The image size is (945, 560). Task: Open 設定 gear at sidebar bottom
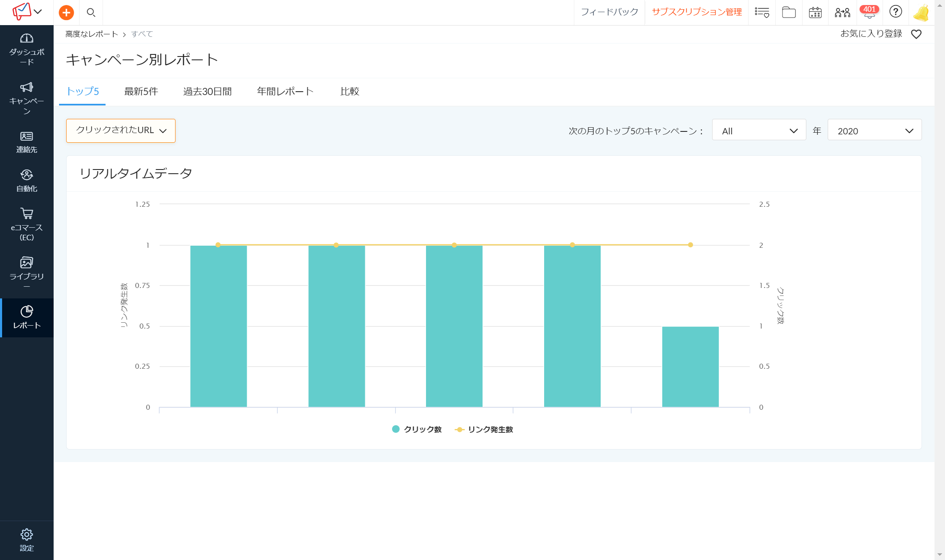point(27,540)
